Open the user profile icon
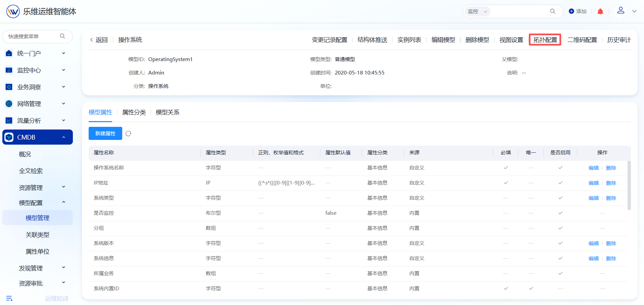The width and height of the screenshot is (644, 305). [621, 10]
